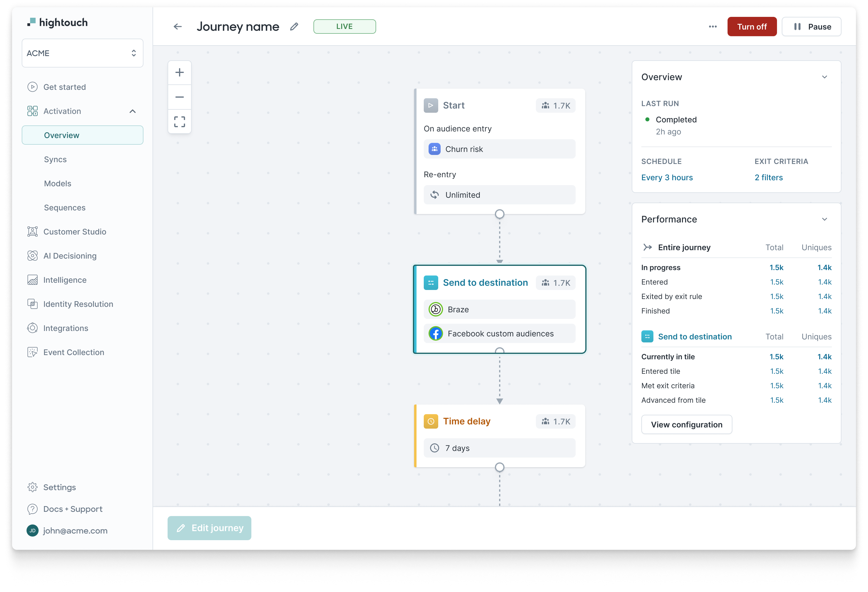Image resolution: width=868 pixels, height=592 pixels.
Task: Collapse the Overview panel chevron
Action: coord(824,77)
